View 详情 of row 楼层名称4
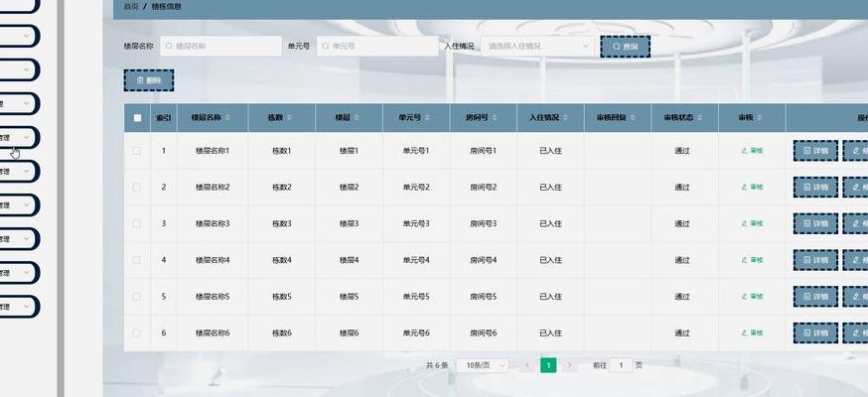Viewport: 868px width, 397px height. tap(815, 260)
